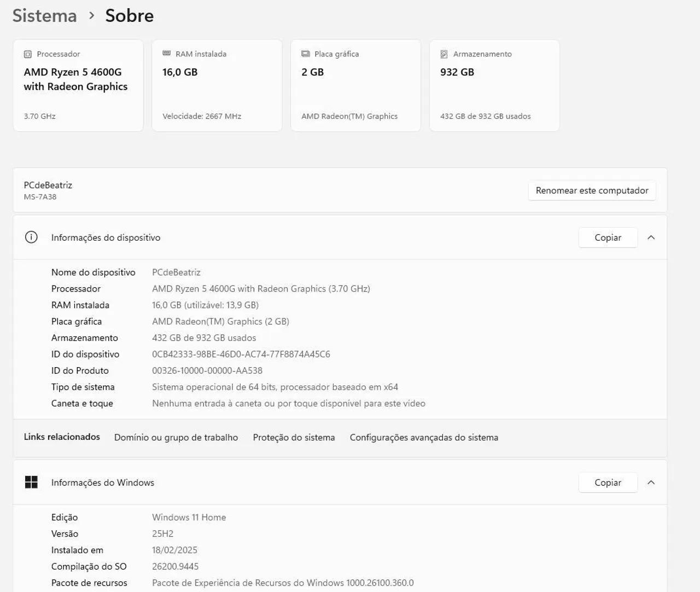Click the Caneta e toque label
This screenshot has height=592, width=700.
click(82, 404)
